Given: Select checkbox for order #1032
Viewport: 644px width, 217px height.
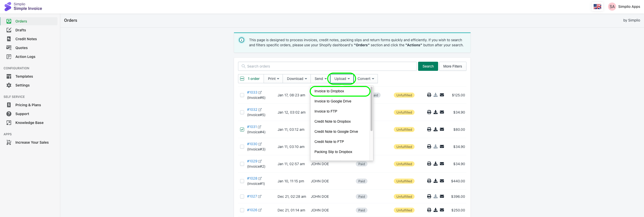Looking at the screenshot, I should (242, 112).
